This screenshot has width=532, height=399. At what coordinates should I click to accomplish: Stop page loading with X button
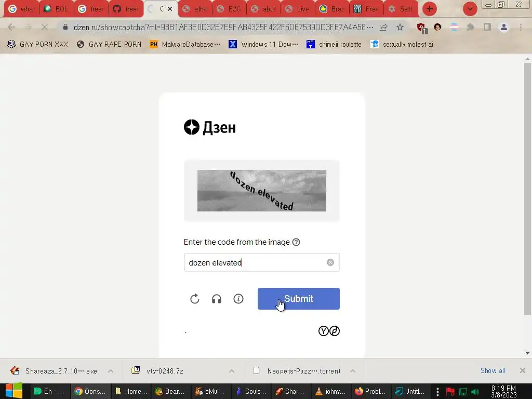click(x=45, y=27)
